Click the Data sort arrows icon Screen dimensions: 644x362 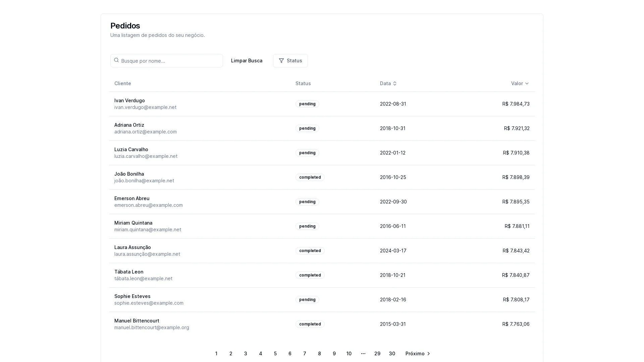pos(395,83)
